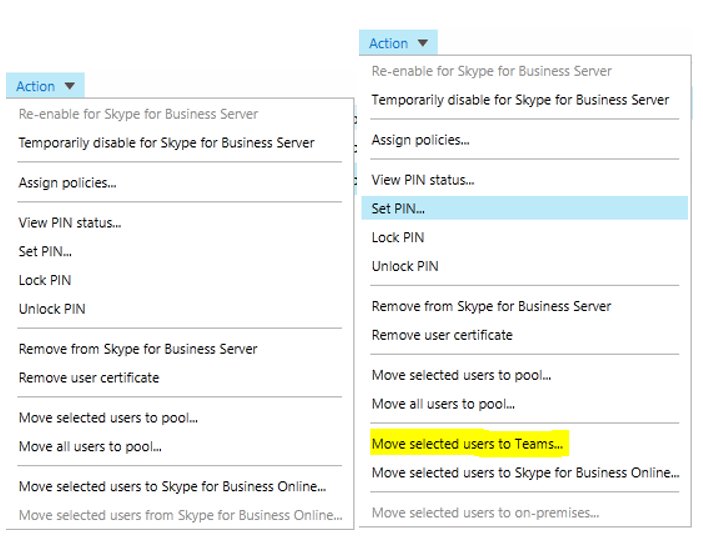Select Re-enable for Skype for Business Server in right menu

(491, 71)
